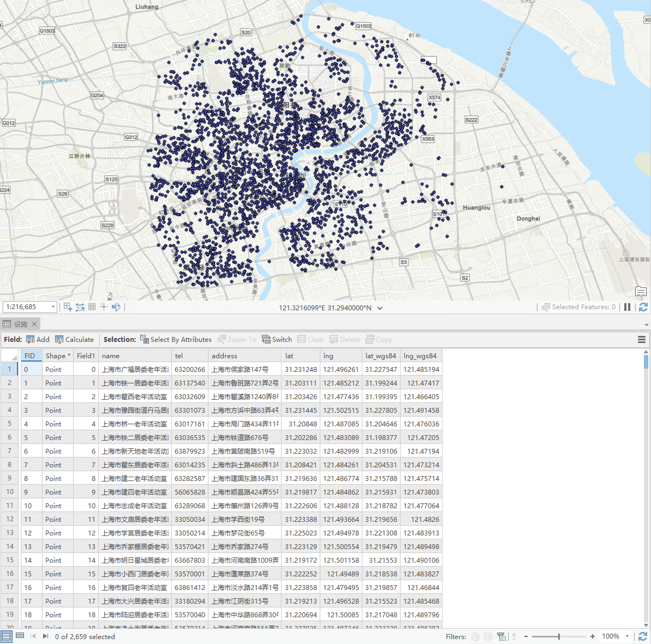Switch to the 设施 attribute table tab

(x=21, y=324)
